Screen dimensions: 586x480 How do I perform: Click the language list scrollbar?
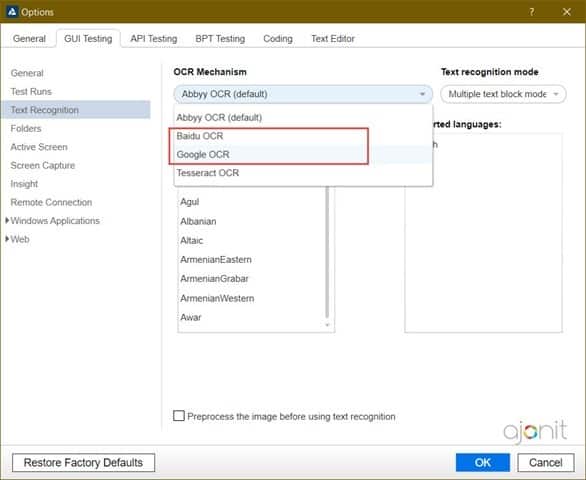327,252
